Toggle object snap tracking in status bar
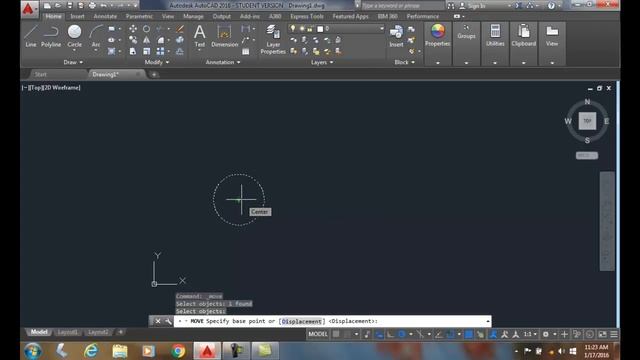This screenshot has width=640, height=360. (439, 334)
